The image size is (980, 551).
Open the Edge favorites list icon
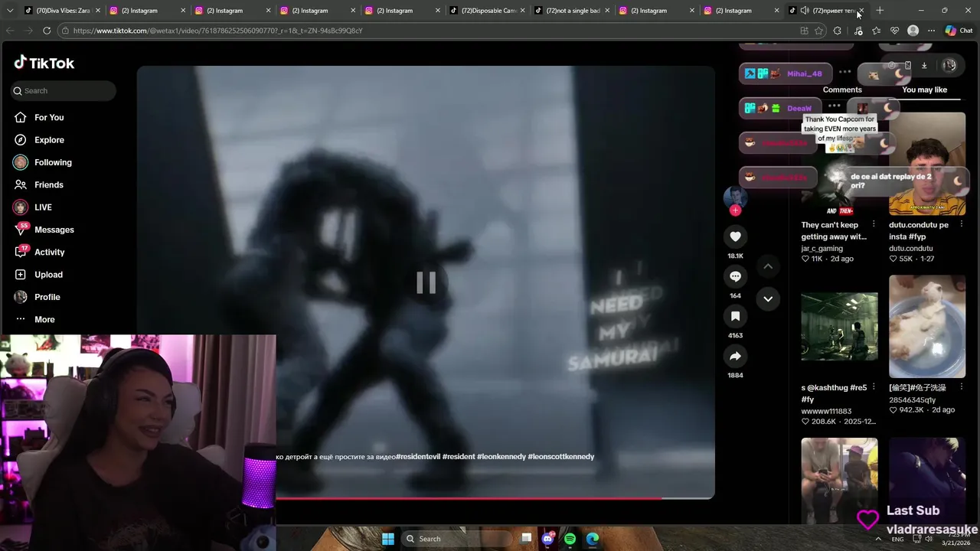(x=876, y=31)
